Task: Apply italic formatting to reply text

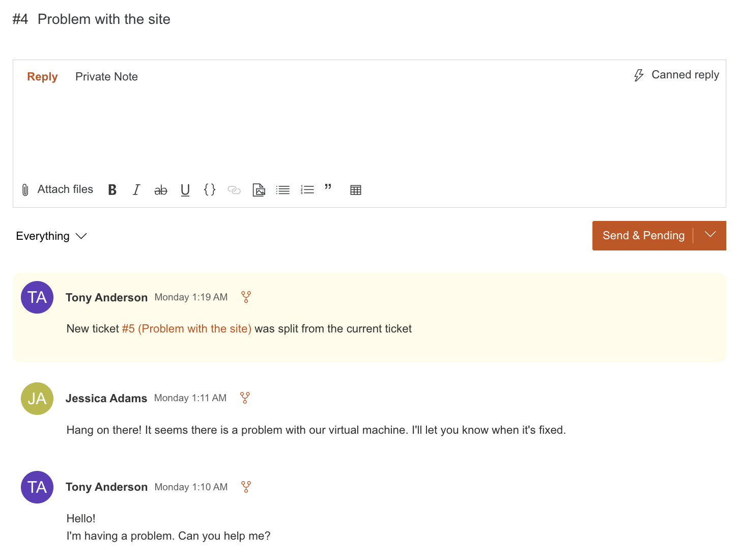Action: [136, 190]
